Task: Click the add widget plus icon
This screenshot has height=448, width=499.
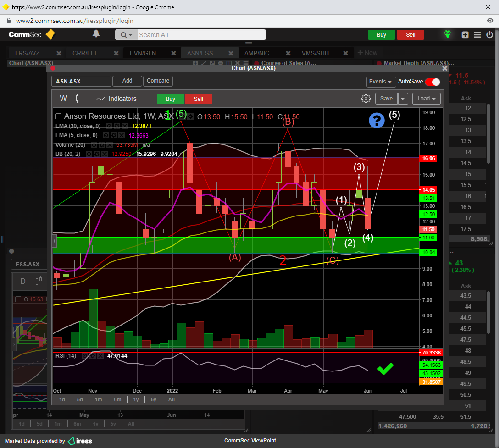Action: 465,35
